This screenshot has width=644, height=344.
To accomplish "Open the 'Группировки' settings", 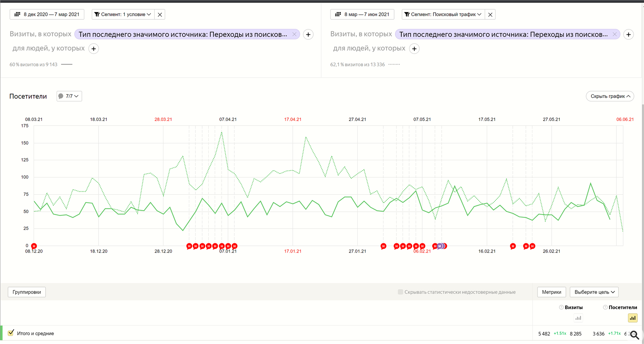I will [27, 292].
